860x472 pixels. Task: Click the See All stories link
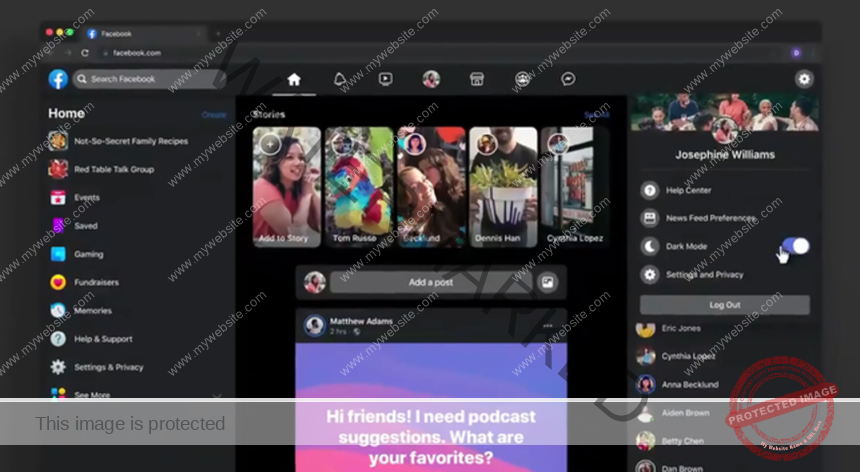click(x=596, y=115)
